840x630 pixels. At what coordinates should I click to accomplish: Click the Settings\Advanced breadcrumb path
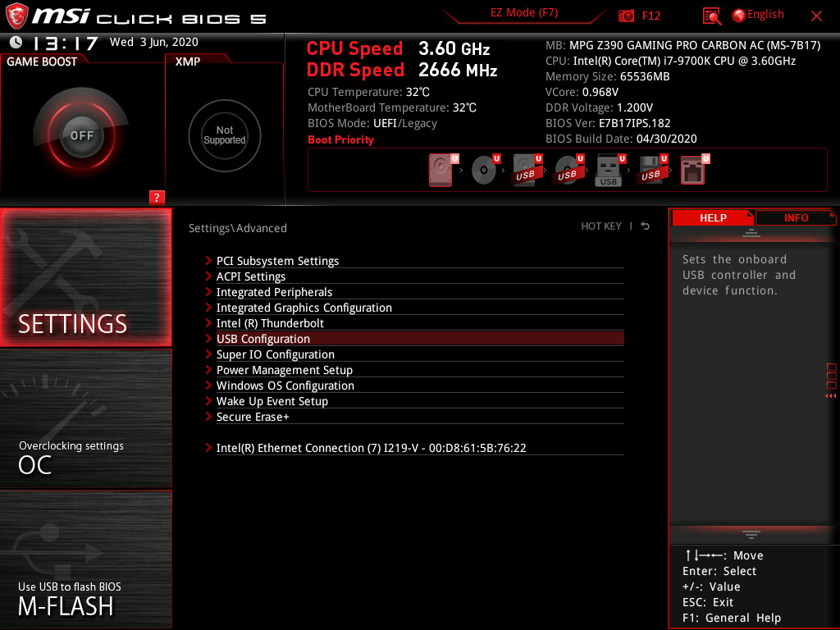point(238,228)
